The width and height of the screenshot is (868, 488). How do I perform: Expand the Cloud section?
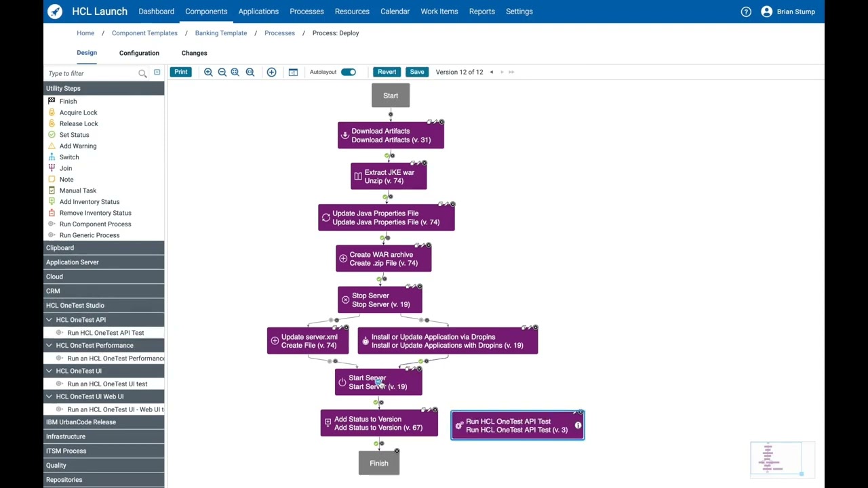pos(104,277)
